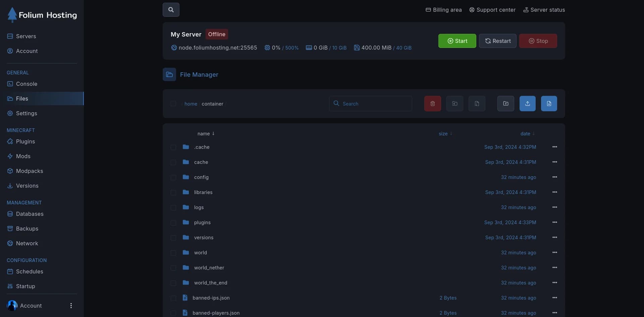The image size is (644, 317).
Task: Sort files by size column header
Action: point(445,133)
